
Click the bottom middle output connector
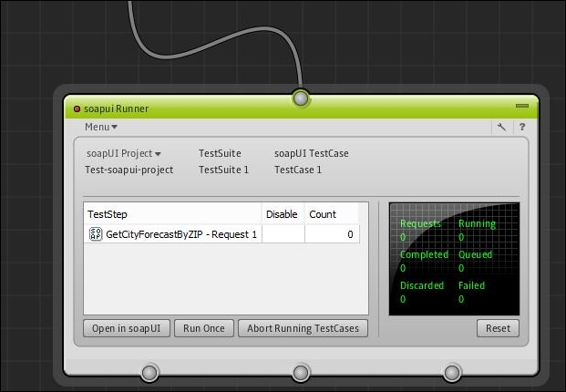301,373
